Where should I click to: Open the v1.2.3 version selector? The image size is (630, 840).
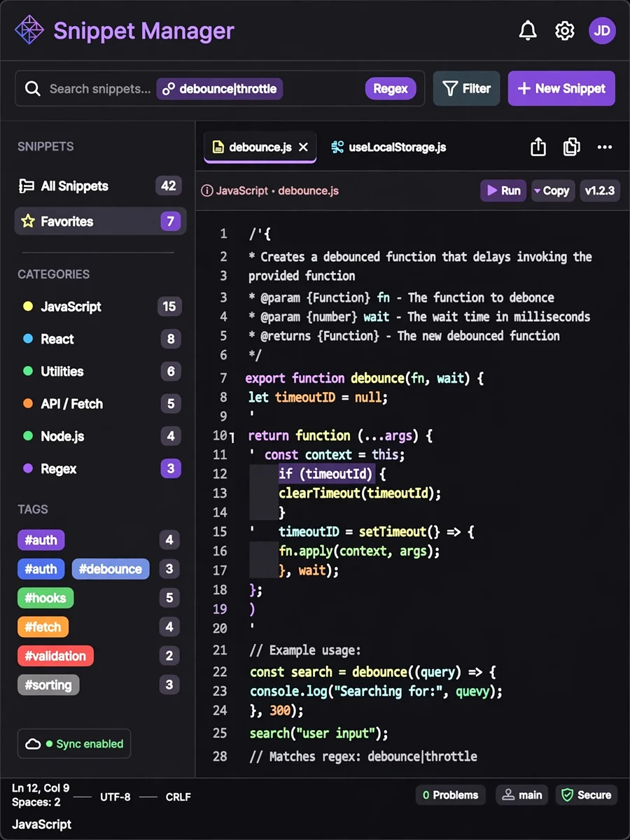tap(600, 190)
